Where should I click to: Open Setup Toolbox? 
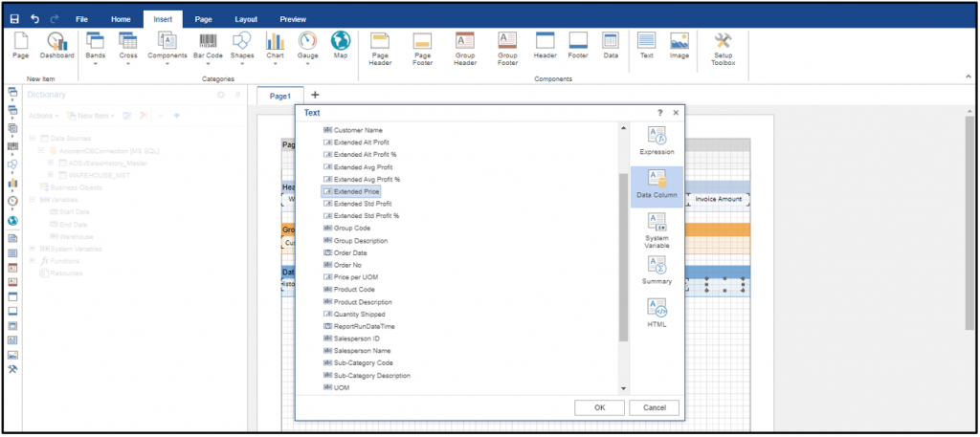pyautogui.click(x=724, y=50)
